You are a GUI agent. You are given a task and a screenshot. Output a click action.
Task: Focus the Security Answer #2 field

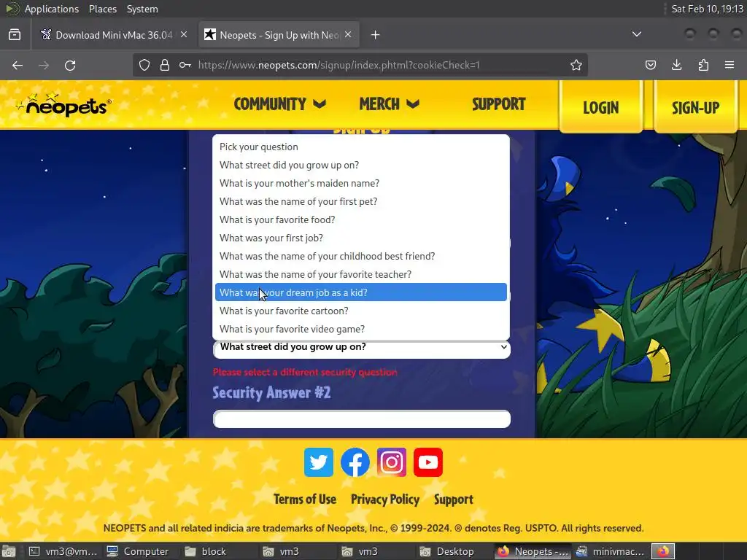(x=362, y=419)
